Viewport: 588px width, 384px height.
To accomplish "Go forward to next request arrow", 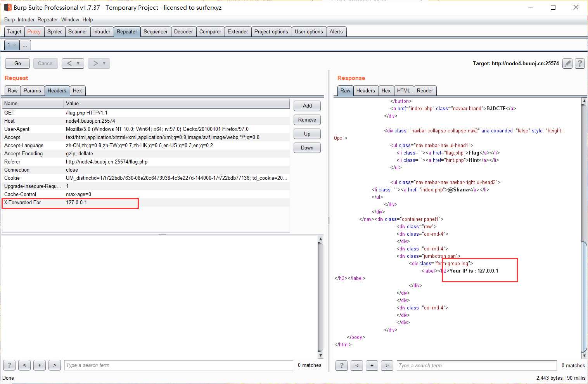I will click(95, 63).
